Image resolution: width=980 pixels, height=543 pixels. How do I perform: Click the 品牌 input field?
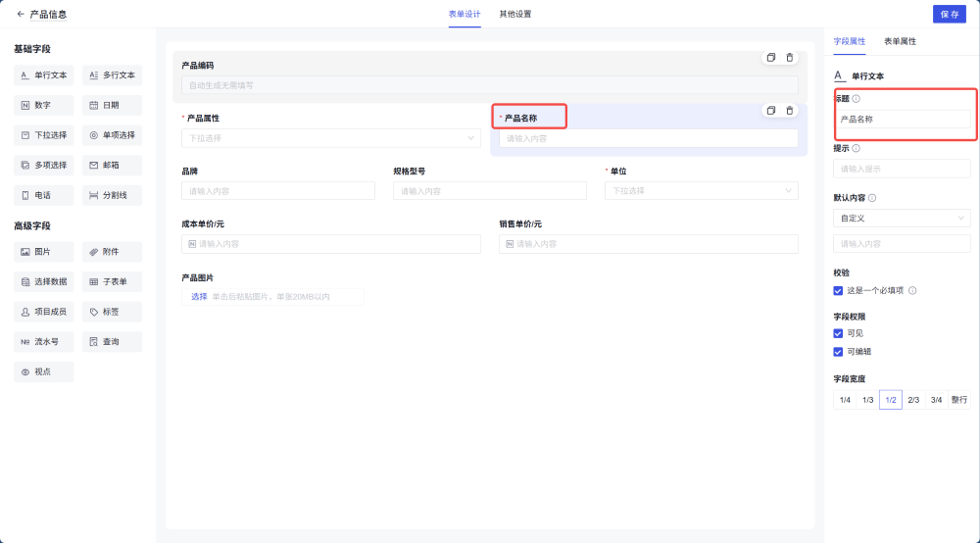coord(277,190)
